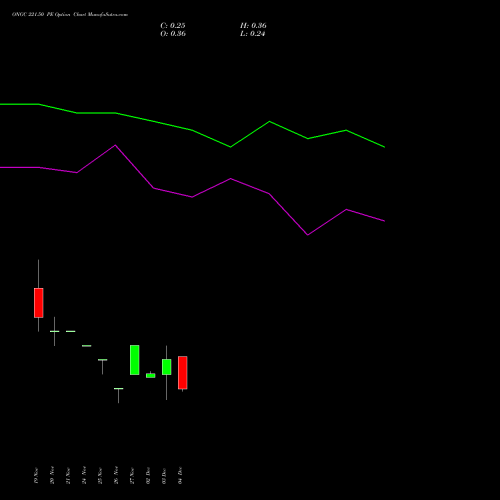Click the green candlestick for 03 Dec
This screenshot has width=500, height=500.
[167, 367]
